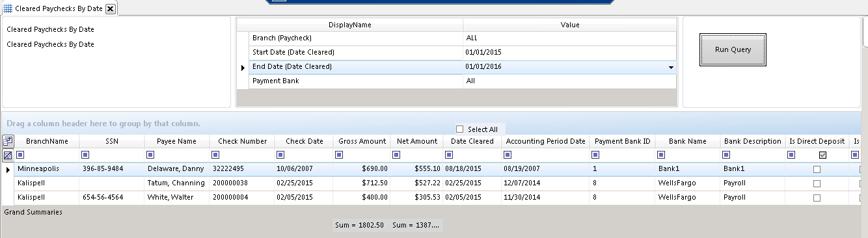The height and width of the screenshot is (238, 868).
Task: Click payee White, Walter cell
Action: coord(177,198)
